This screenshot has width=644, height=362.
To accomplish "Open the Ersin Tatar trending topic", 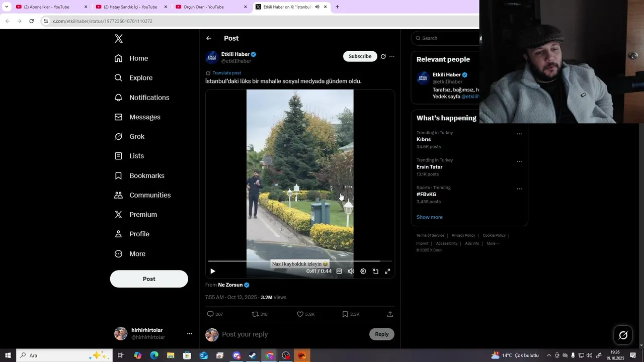I will [430, 167].
